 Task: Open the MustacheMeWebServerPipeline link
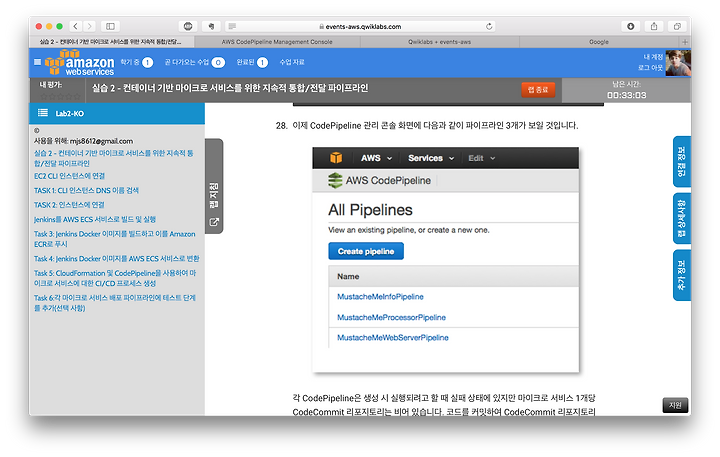point(393,338)
